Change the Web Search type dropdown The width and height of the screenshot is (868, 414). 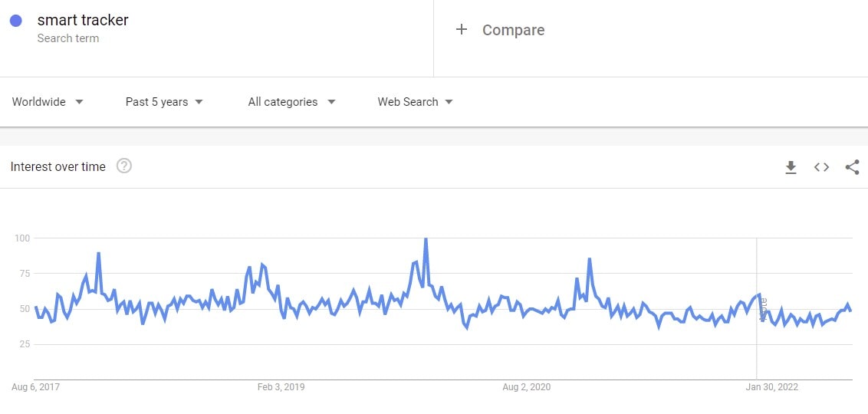pyautogui.click(x=415, y=102)
